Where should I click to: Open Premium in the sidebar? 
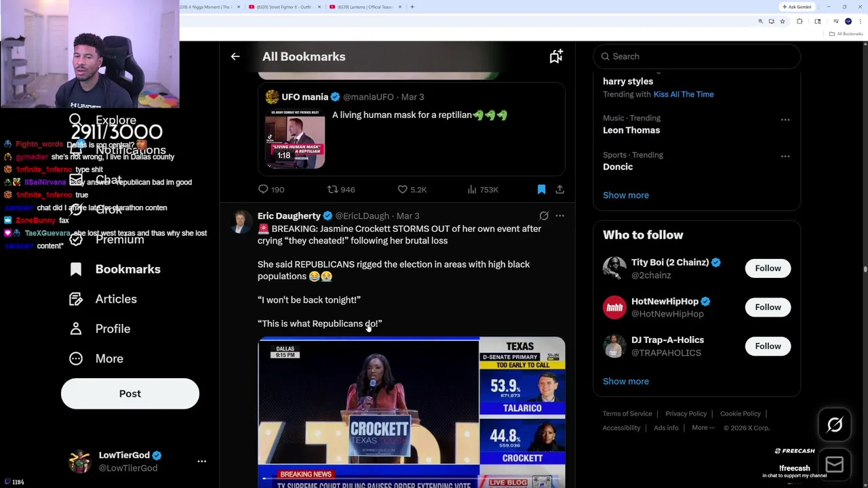(119, 239)
